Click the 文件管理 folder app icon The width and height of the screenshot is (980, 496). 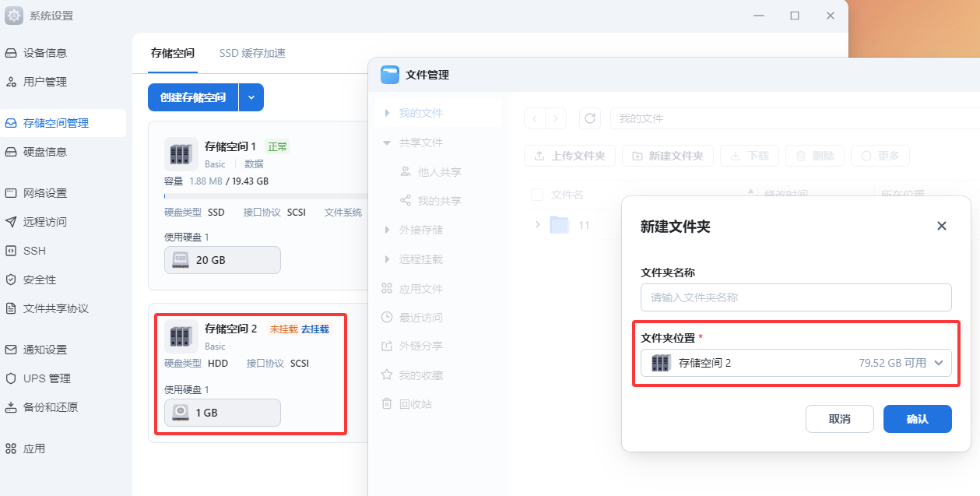click(390, 75)
